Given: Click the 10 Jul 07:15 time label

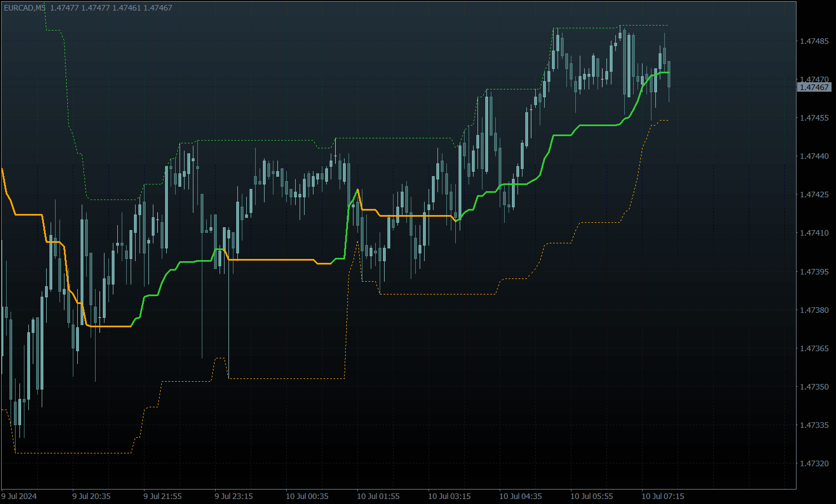Looking at the screenshot, I should (663, 496).
